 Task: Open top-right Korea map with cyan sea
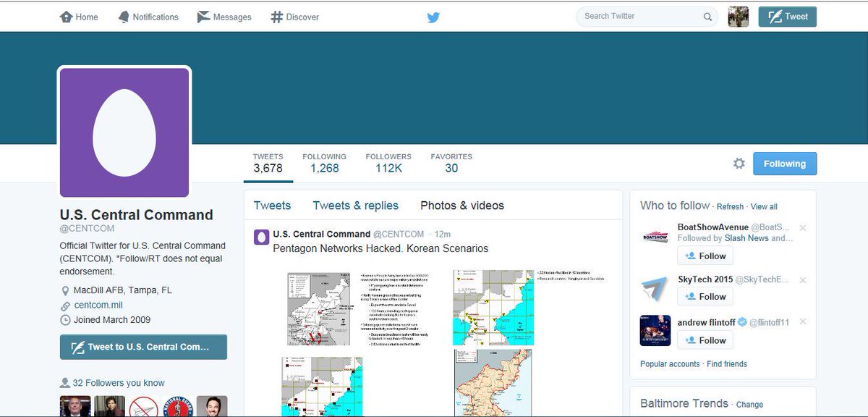[x=492, y=308]
